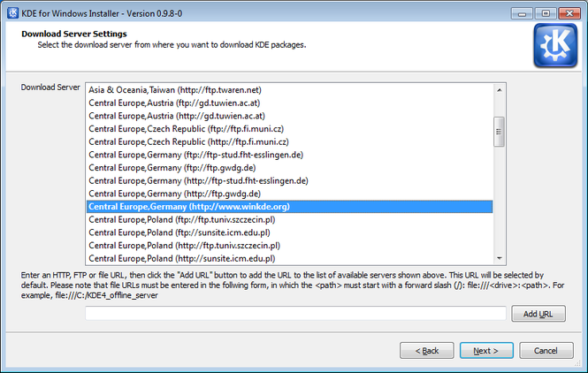Screen dimensions: 588x373
Task: Go to the next step with Next
Action: pos(486,351)
